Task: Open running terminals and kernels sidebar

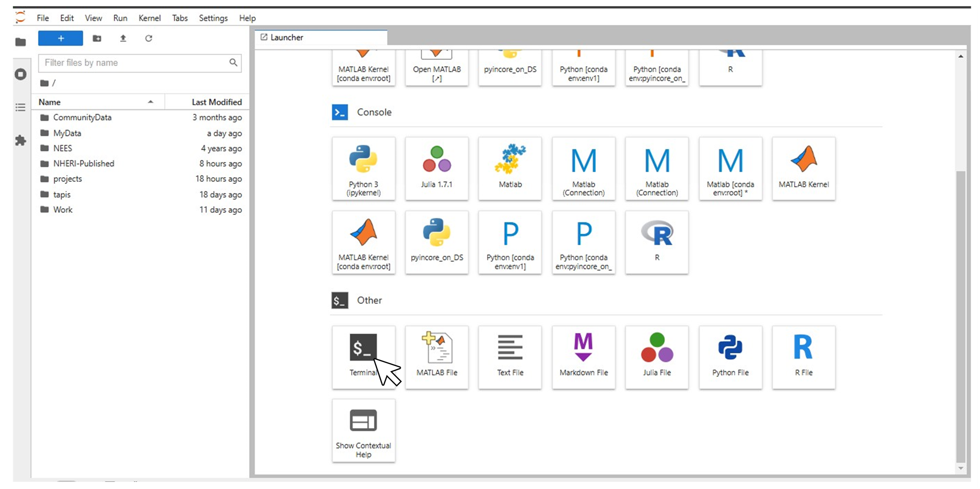Action: point(21,74)
